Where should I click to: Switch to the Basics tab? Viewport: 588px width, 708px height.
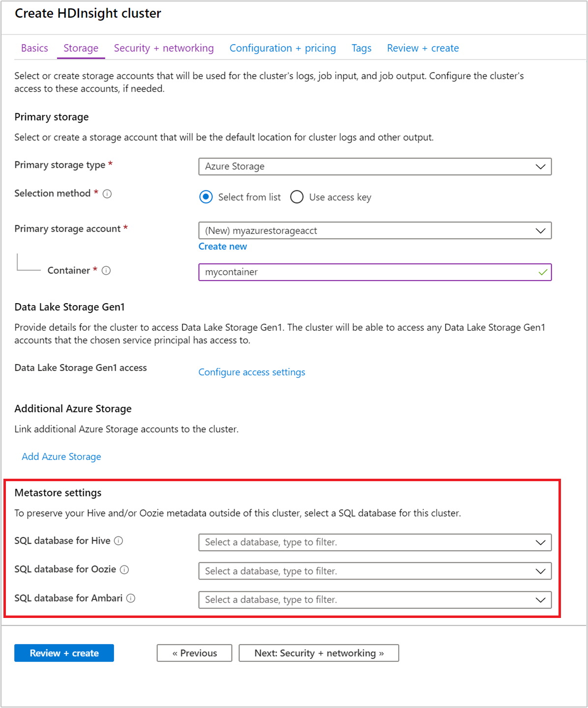click(x=34, y=48)
